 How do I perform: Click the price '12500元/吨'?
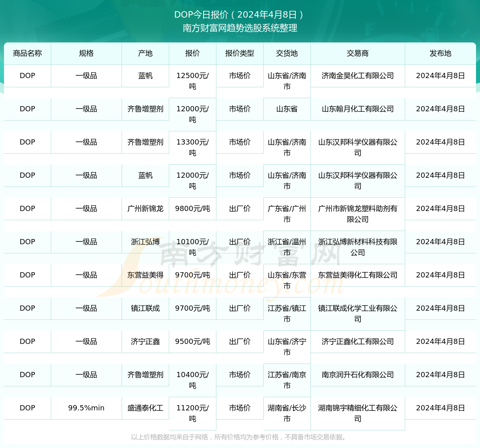(192, 81)
